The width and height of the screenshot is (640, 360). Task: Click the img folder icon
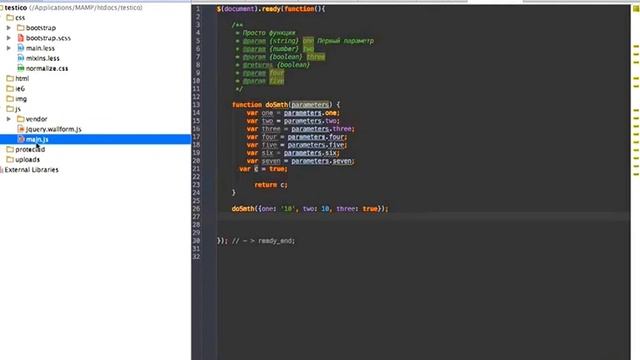(x=10, y=99)
